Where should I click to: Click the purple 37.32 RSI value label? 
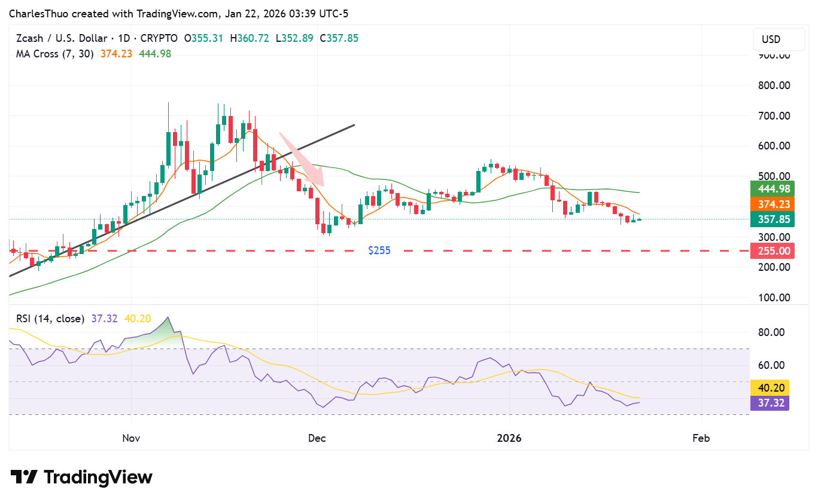(770, 403)
